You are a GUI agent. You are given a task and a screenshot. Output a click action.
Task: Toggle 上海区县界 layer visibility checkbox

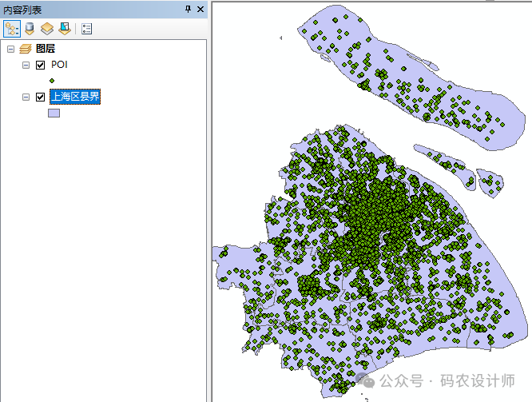coord(41,98)
